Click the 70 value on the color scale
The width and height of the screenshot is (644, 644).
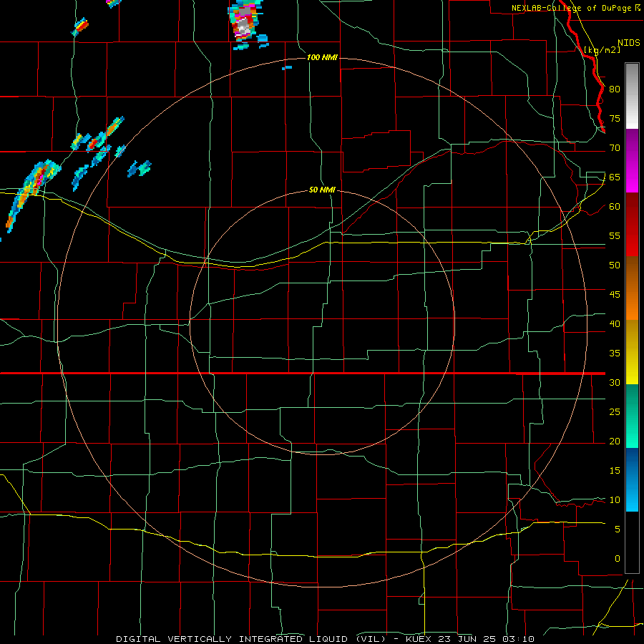[615, 148]
